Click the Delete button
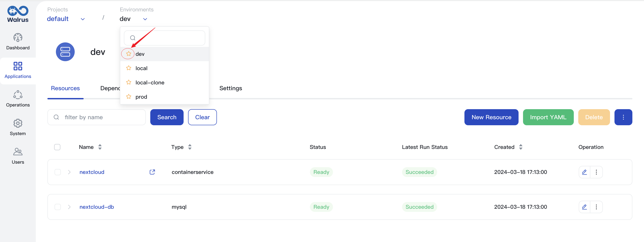644x242 pixels. tap(594, 117)
